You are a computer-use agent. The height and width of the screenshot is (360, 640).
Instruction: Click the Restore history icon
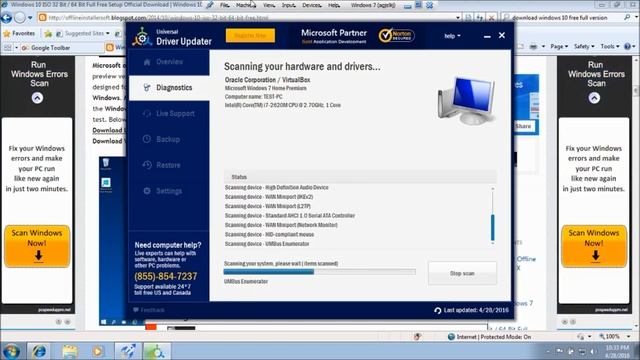point(147,165)
